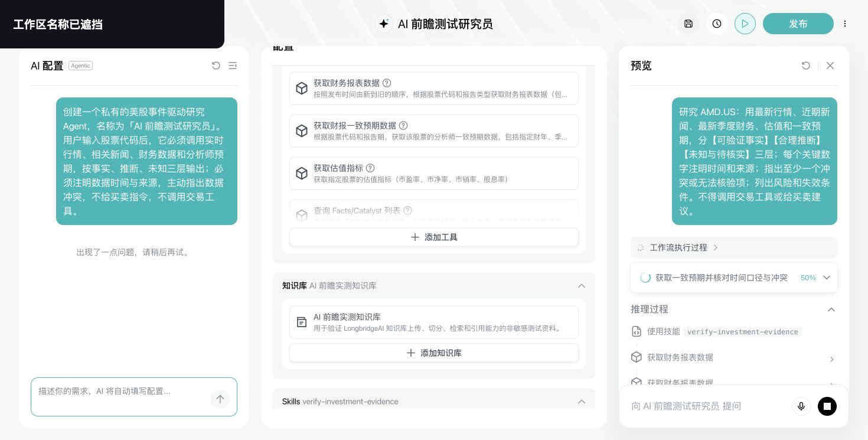
Task: Click the 添加工具 button
Action: (x=434, y=237)
